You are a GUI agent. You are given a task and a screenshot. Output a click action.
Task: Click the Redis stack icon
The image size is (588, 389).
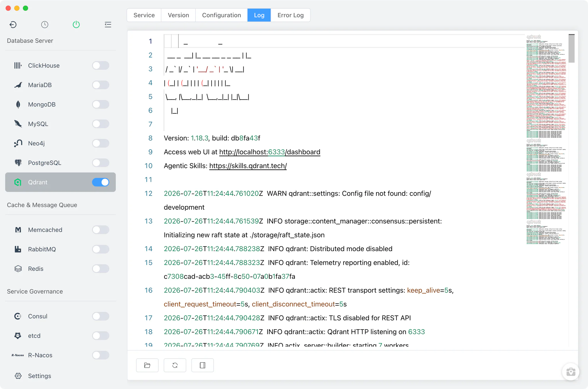click(x=18, y=269)
